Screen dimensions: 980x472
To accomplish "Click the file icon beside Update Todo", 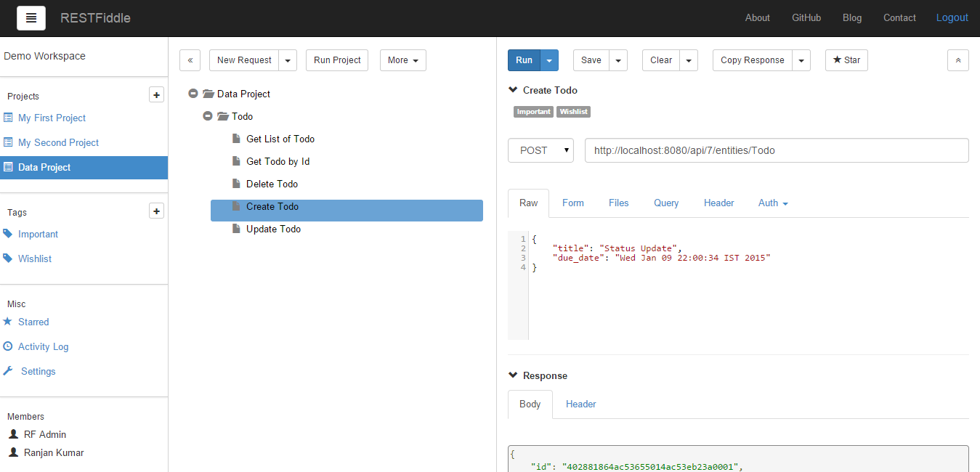I will (x=235, y=229).
